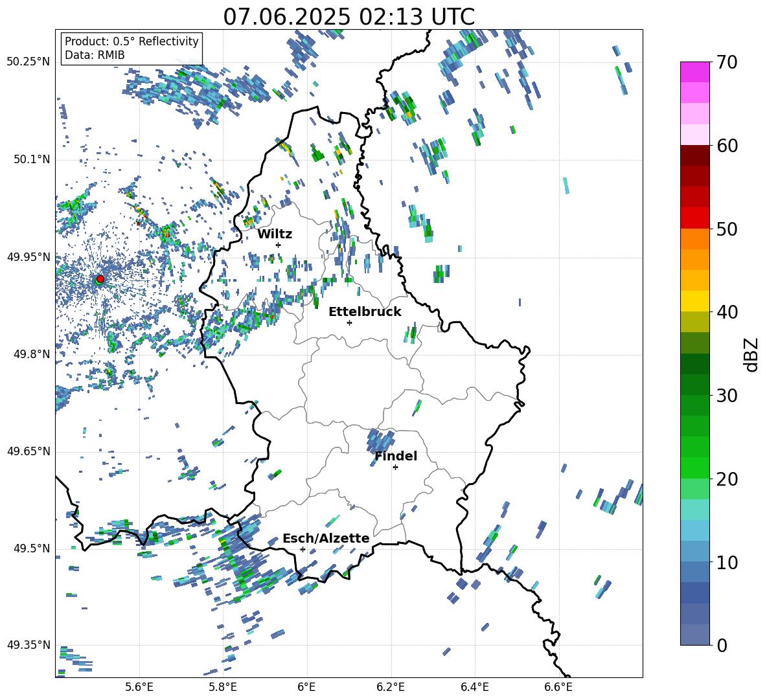
Task: Click the Wiltz station label
Action: (275, 234)
